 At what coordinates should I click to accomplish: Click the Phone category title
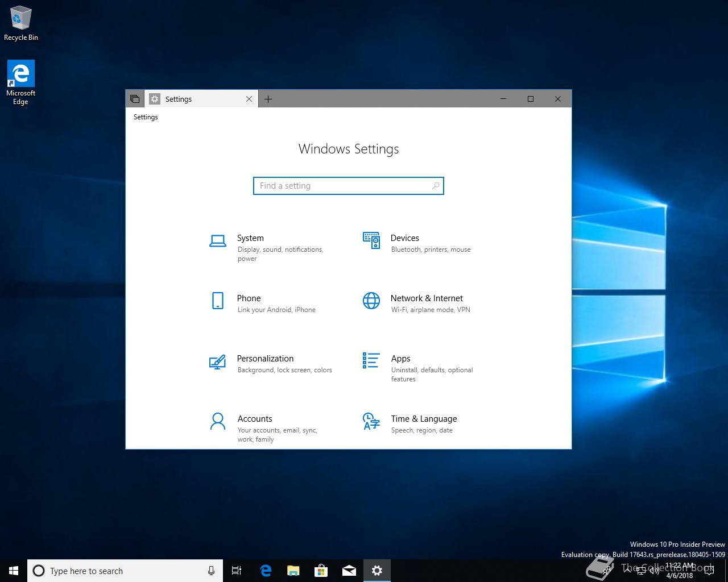(249, 298)
